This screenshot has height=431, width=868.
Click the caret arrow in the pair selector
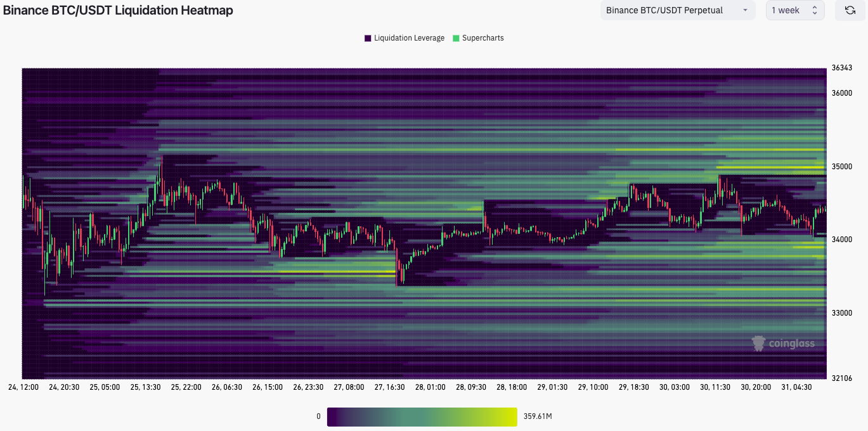tap(744, 10)
